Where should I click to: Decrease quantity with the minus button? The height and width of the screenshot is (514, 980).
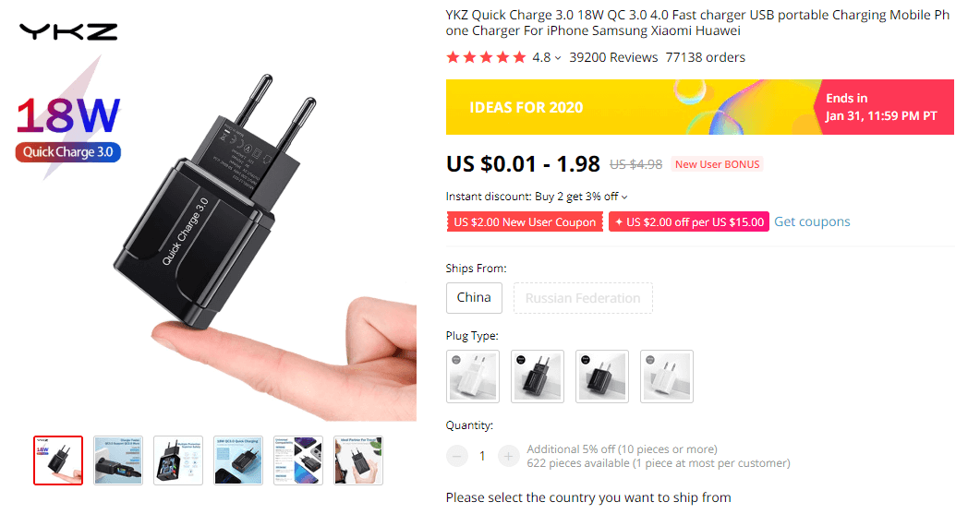pyautogui.click(x=457, y=457)
